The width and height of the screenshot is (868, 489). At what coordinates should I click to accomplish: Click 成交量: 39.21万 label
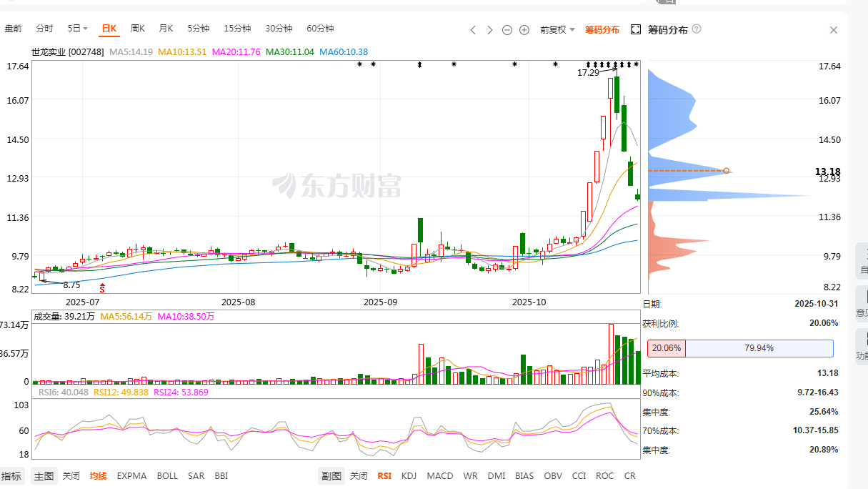tap(64, 316)
